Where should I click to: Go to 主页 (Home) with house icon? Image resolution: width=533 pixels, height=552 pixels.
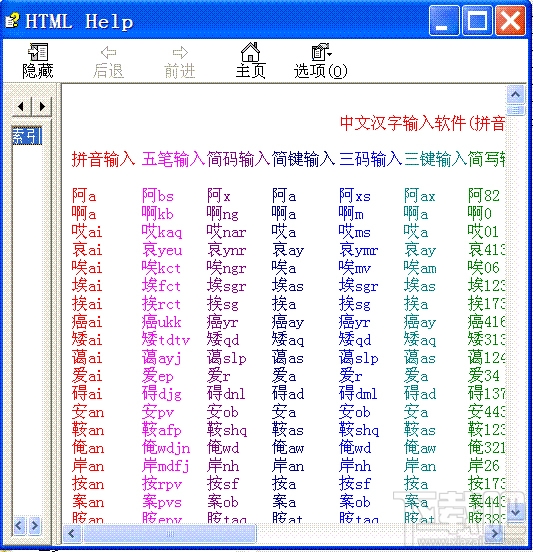click(250, 61)
